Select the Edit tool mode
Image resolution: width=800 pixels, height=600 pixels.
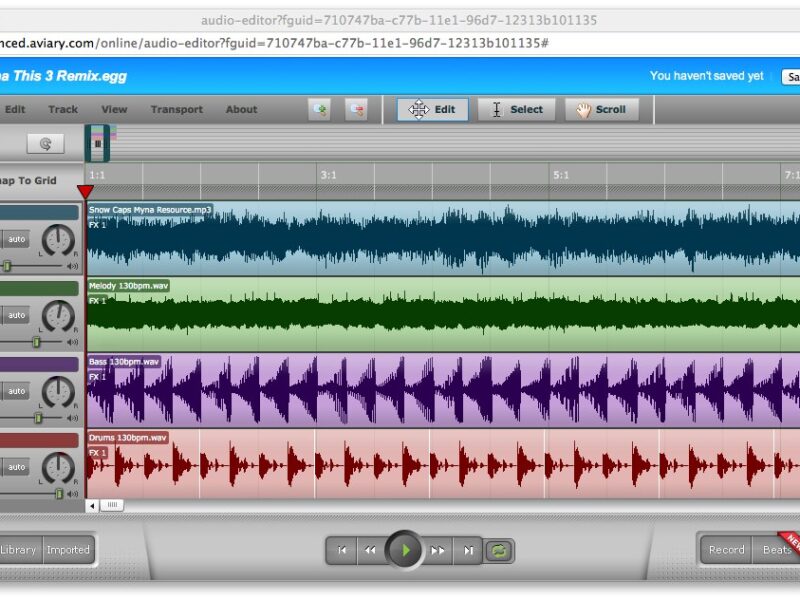tap(432, 110)
